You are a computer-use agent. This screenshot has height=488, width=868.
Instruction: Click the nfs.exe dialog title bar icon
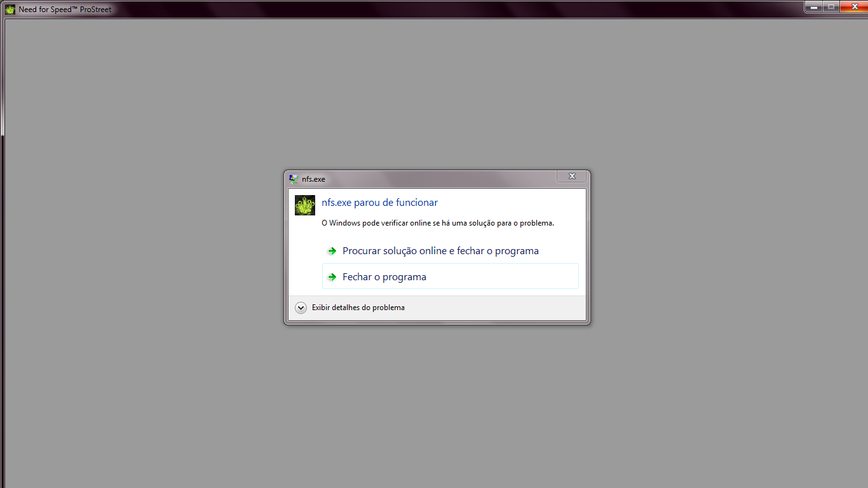293,179
